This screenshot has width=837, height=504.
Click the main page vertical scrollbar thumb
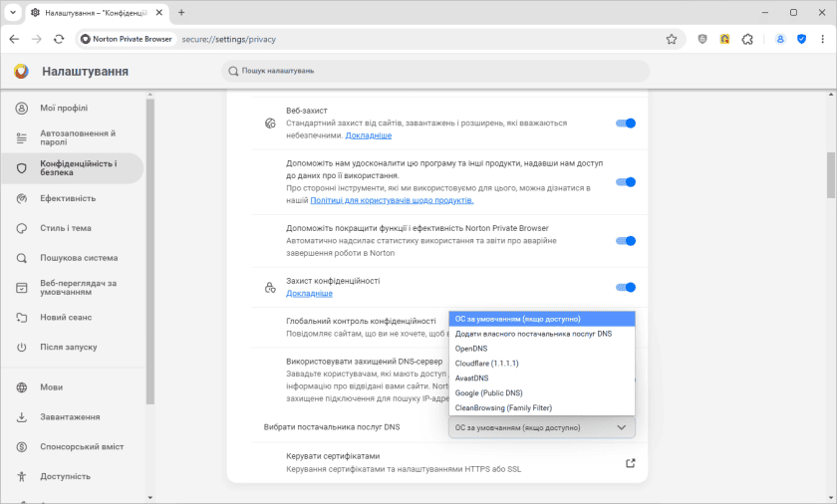tap(831, 174)
